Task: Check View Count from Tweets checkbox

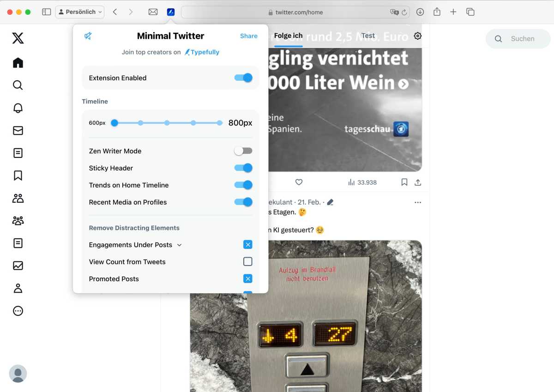Action: point(248,262)
